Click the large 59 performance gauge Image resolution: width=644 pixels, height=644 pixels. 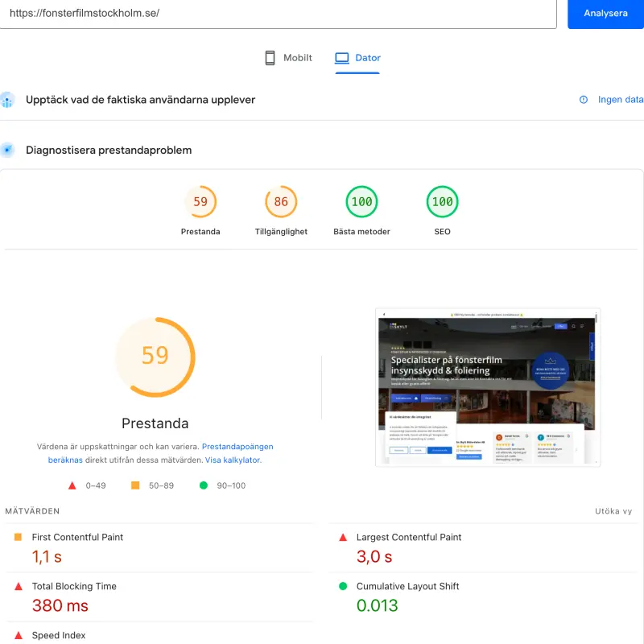[x=155, y=357]
